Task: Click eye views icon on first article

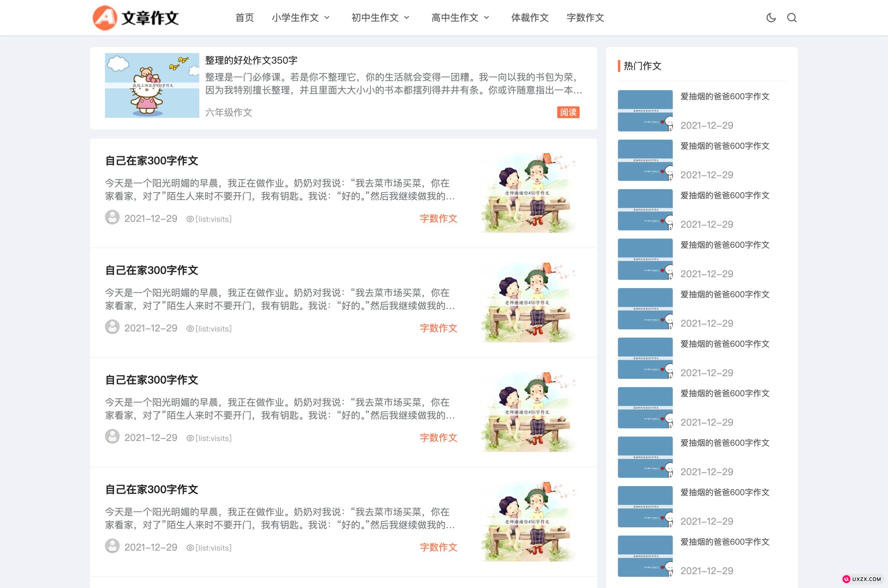Action: pyautogui.click(x=190, y=219)
